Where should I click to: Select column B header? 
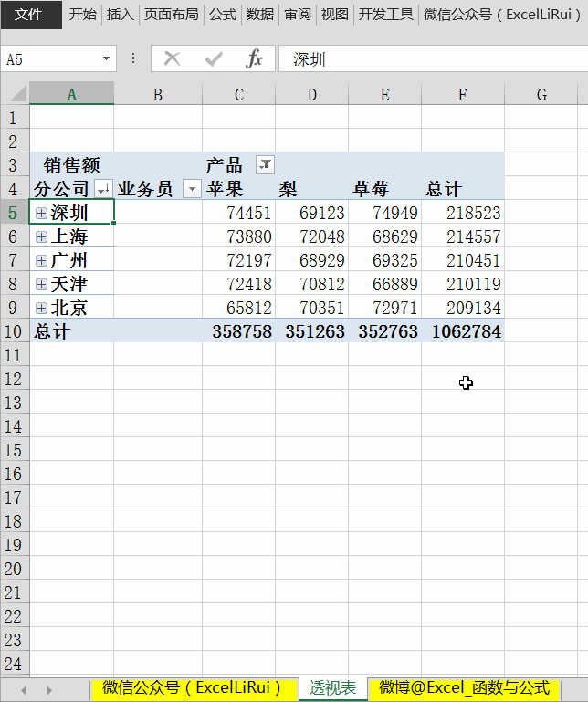158,94
